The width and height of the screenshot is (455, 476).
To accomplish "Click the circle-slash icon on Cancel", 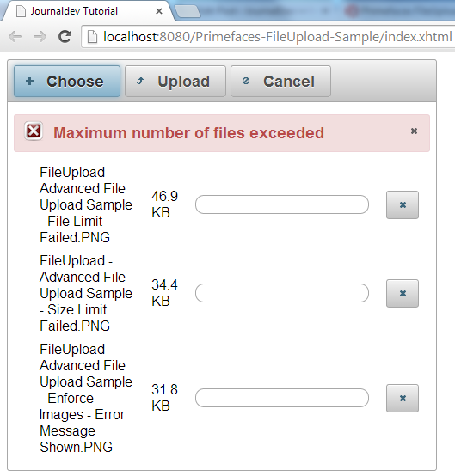I will point(246,81).
